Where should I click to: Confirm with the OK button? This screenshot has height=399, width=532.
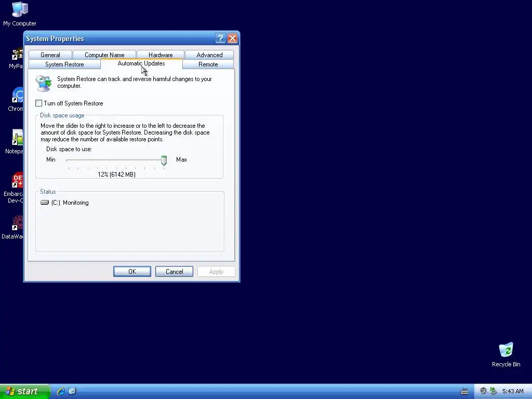[x=132, y=271]
